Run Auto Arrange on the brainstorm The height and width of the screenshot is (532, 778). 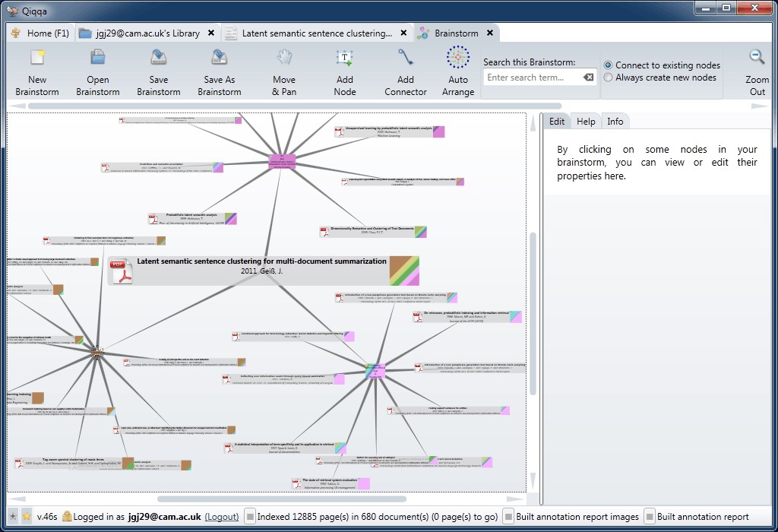click(x=458, y=59)
